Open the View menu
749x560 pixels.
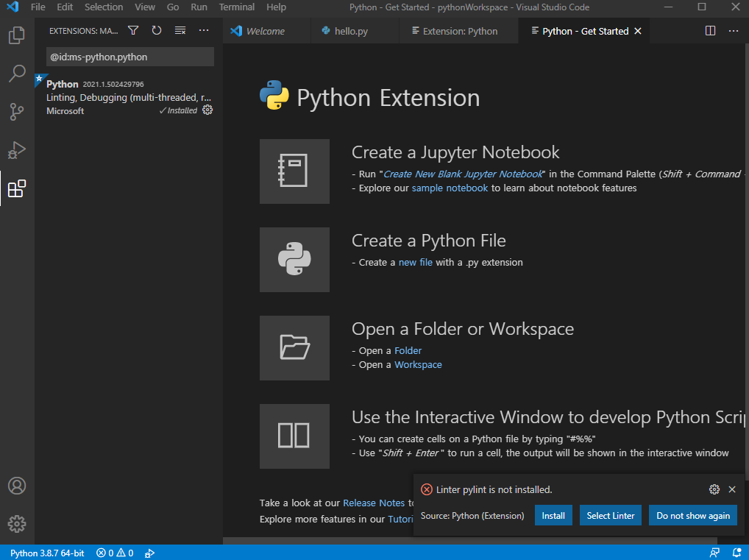click(x=145, y=7)
